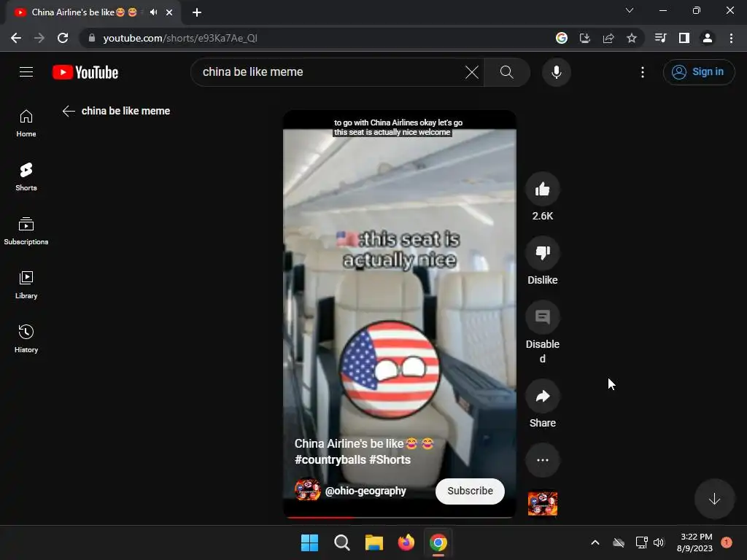747x560 pixels.
Task: Go back to china be like meme results
Action: coord(69,111)
